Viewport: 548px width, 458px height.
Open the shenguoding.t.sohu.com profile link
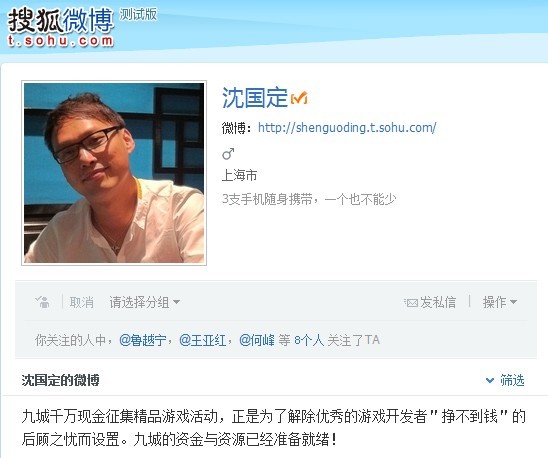click(x=347, y=128)
